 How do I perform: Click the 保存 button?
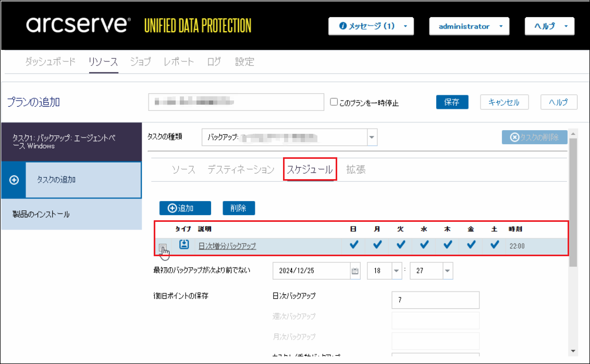[x=451, y=102]
